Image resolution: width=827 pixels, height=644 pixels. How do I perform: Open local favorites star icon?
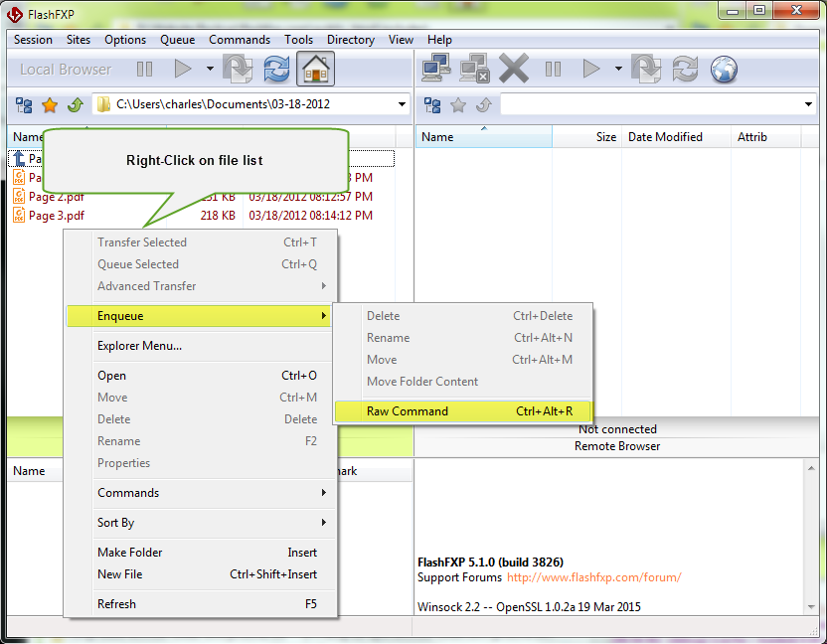(50, 105)
